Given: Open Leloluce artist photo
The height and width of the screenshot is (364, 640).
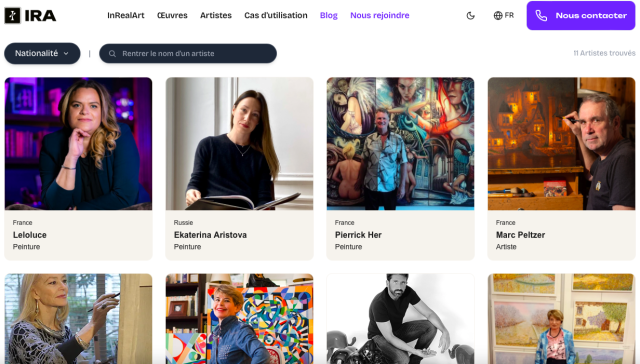Looking at the screenshot, I should (78, 144).
